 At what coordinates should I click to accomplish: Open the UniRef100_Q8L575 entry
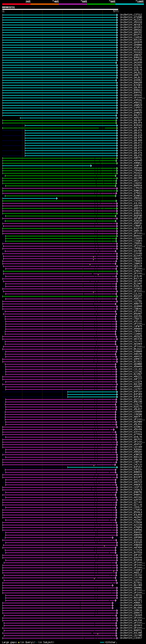click(x=131, y=138)
